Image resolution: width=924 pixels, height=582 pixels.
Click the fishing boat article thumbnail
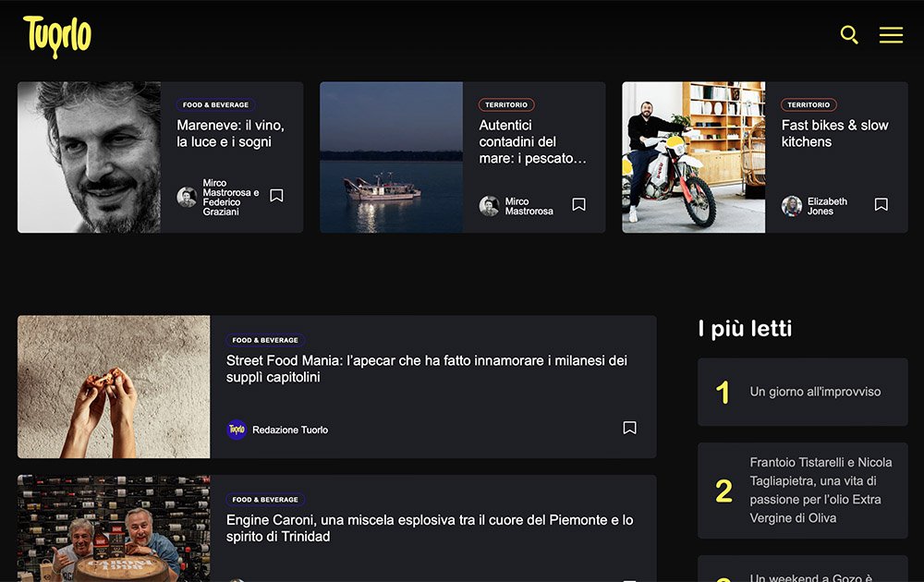pos(390,156)
